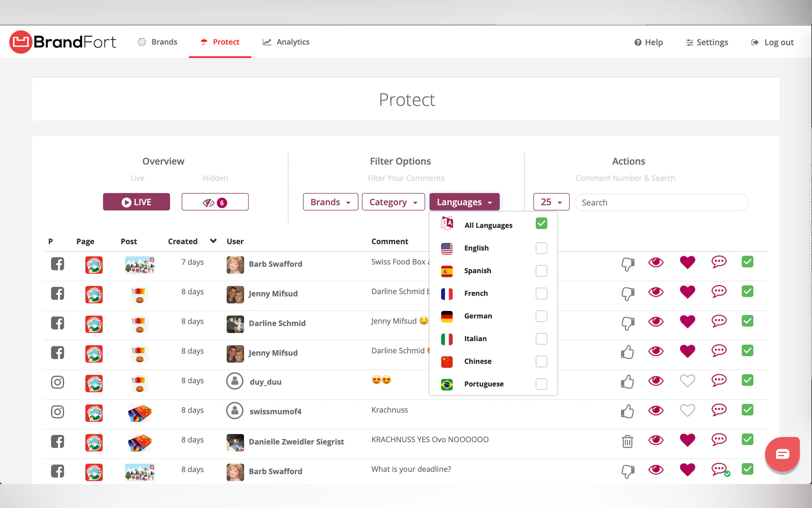Click empty heart icon on duy_duu comment
812x508 pixels.
coord(687,381)
